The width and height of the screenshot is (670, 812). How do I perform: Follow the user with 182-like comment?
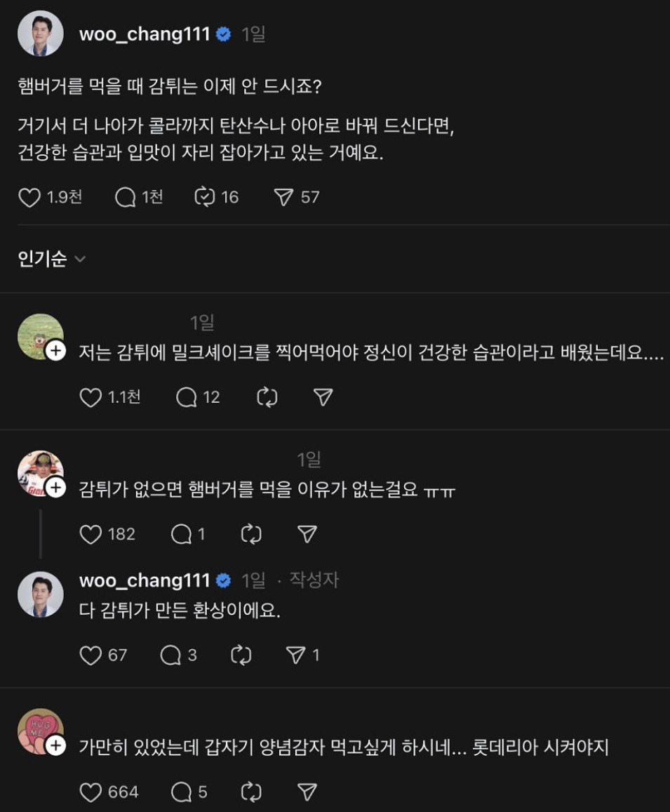pyautogui.click(x=55, y=488)
